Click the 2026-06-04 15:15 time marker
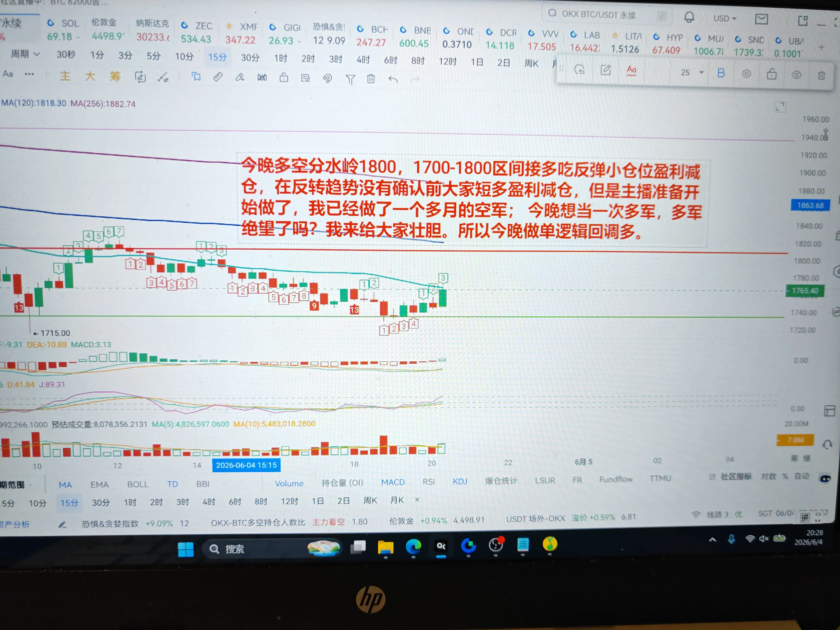Screen dimensions: 840x630 click(x=246, y=465)
